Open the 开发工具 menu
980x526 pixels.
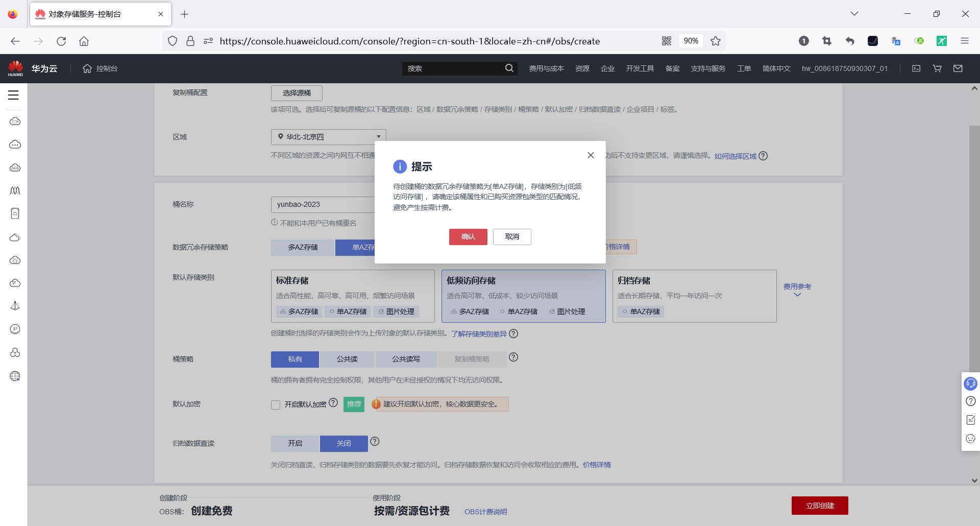pos(640,68)
